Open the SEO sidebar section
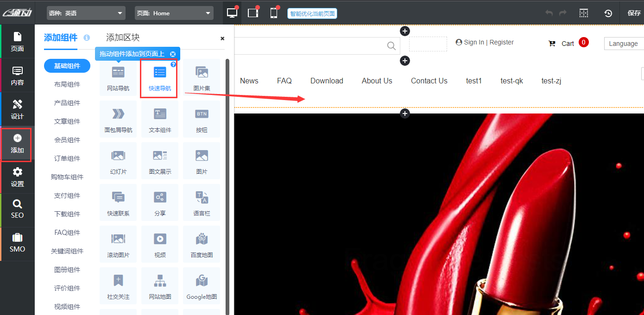Image resolution: width=644 pixels, height=315 pixels. [17, 209]
